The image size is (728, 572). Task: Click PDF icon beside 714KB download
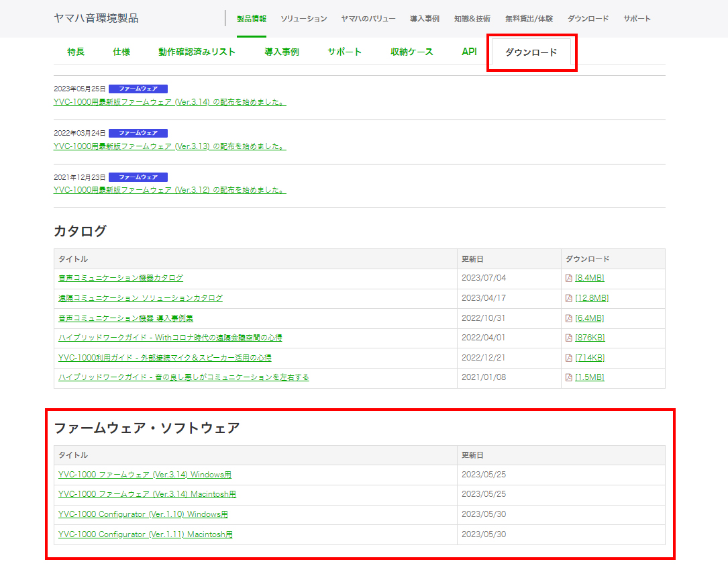tap(569, 358)
